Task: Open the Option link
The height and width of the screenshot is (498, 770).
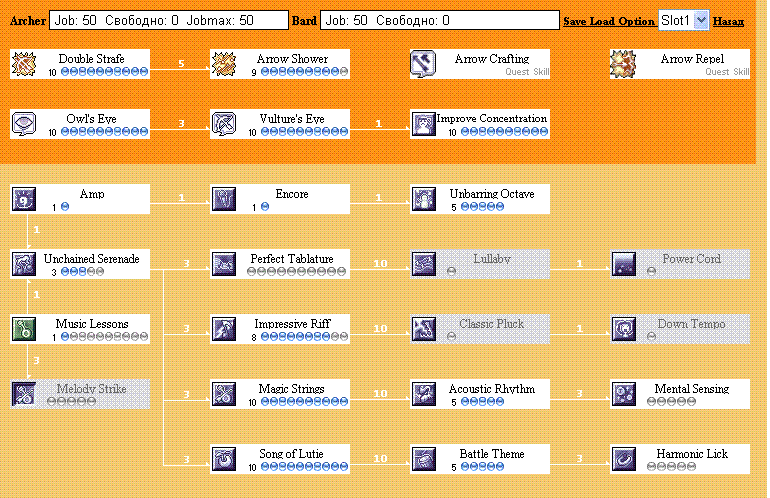Action: point(636,21)
